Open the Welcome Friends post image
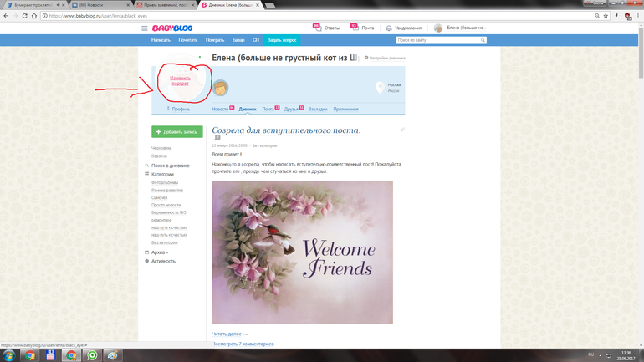 pyautogui.click(x=302, y=252)
